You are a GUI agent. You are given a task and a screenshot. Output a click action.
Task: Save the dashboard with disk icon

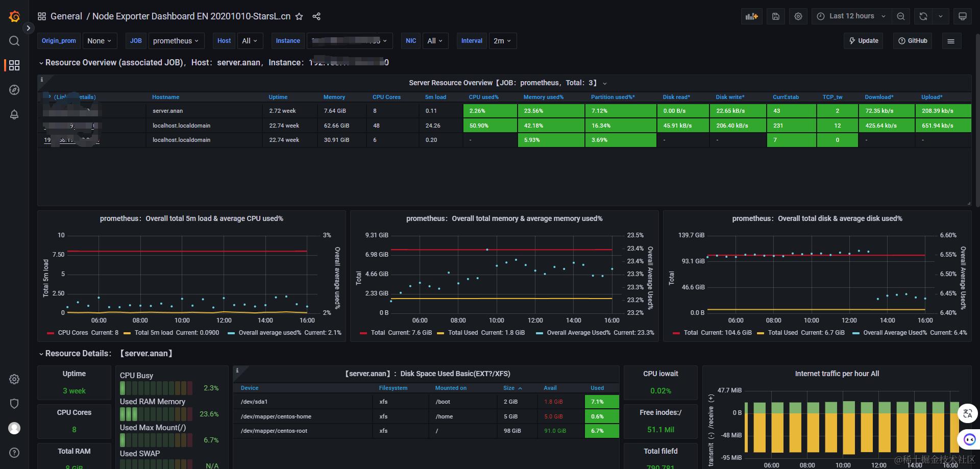775,16
